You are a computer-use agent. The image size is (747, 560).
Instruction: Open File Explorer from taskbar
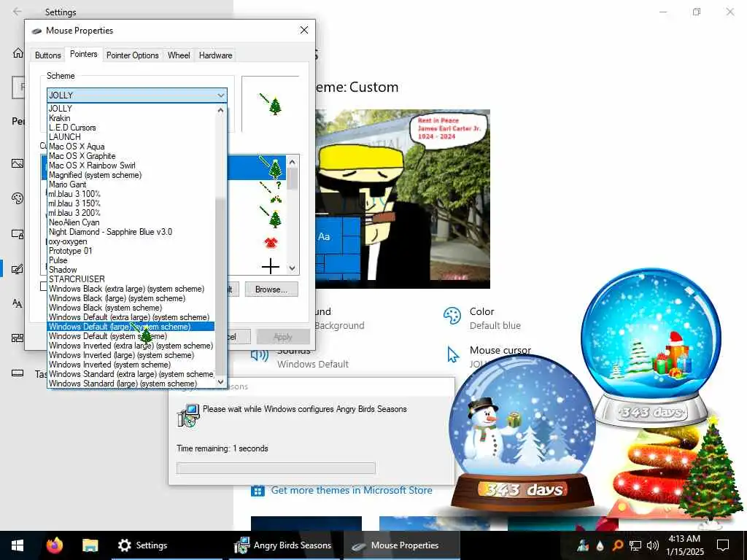point(90,545)
